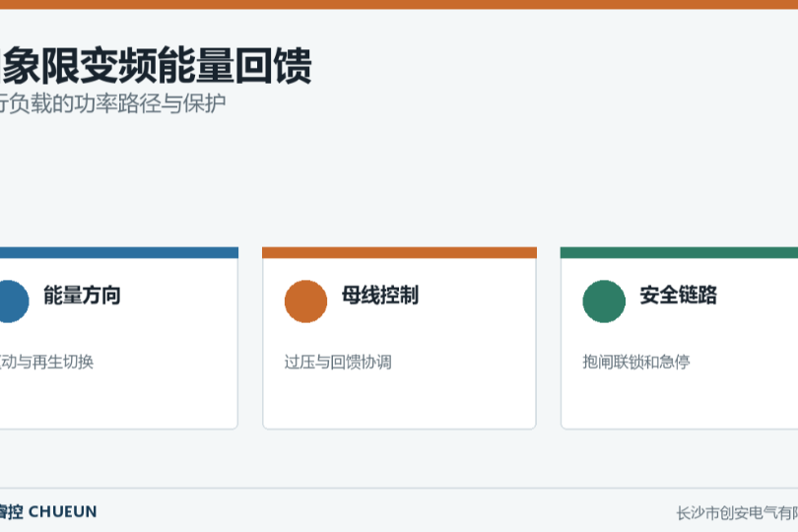Select the 能量方向 card heading

coord(82,296)
